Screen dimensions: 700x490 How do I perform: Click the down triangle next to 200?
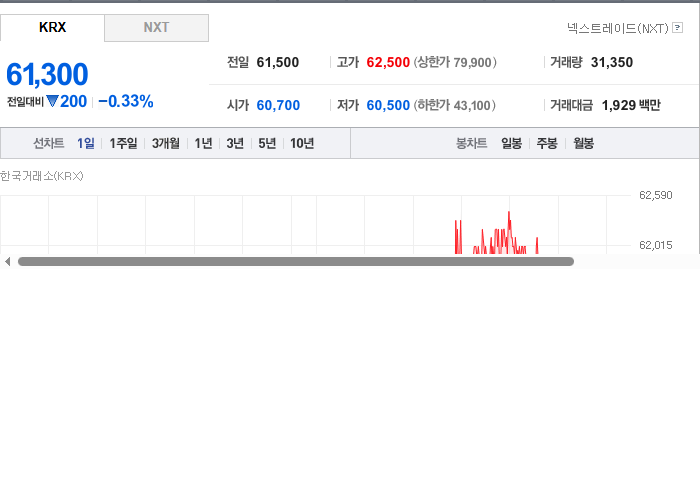click(x=52, y=102)
